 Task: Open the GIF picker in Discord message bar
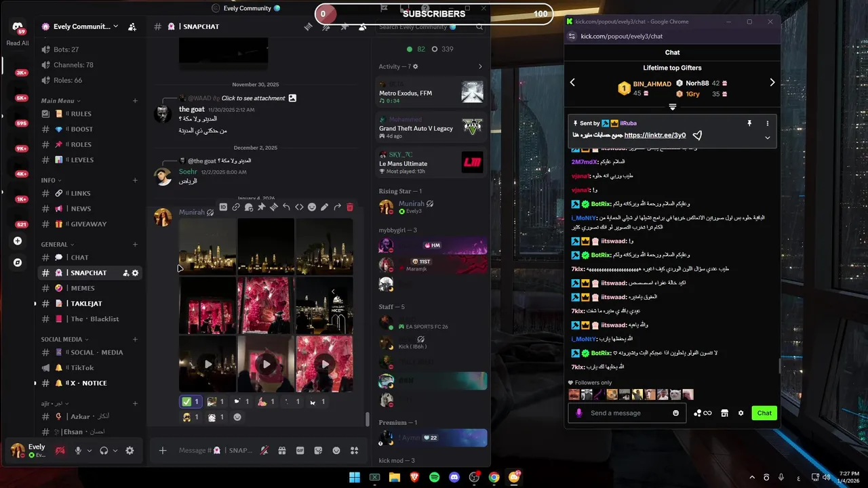point(300,451)
